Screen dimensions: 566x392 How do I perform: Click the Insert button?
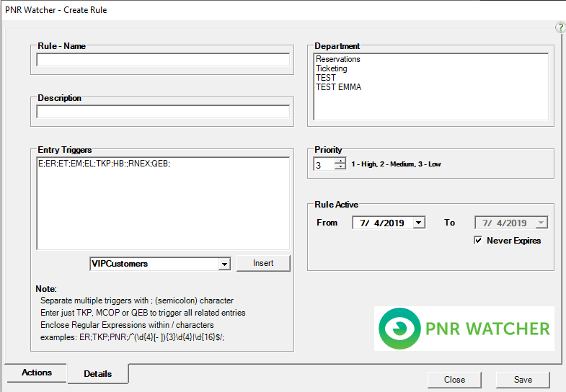click(263, 263)
